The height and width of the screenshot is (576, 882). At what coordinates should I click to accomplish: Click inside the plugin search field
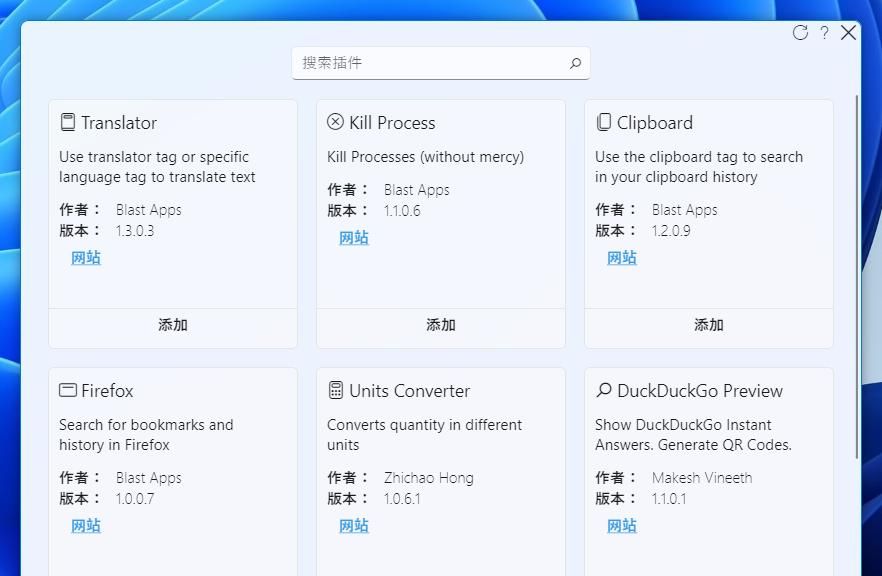[x=420, y=62]
